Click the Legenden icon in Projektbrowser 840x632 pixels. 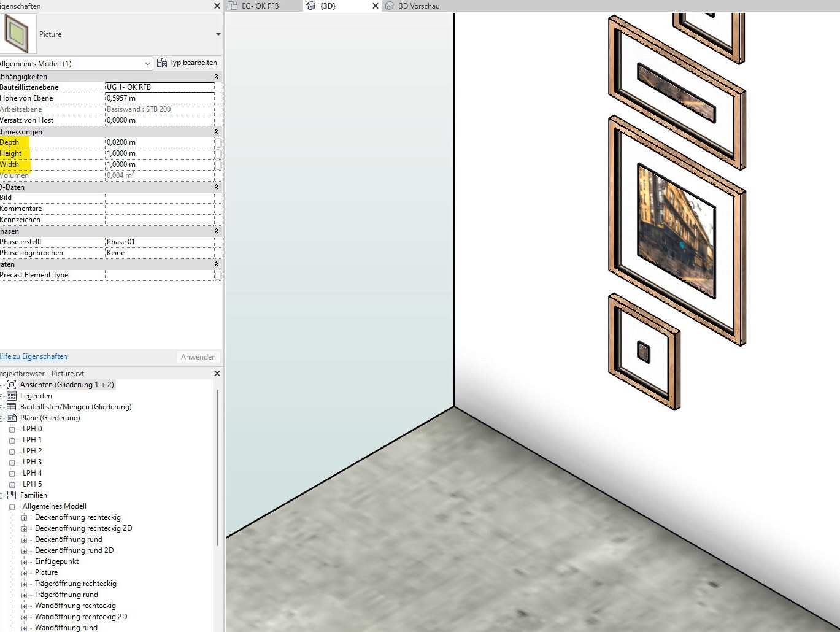click(13, 396)
